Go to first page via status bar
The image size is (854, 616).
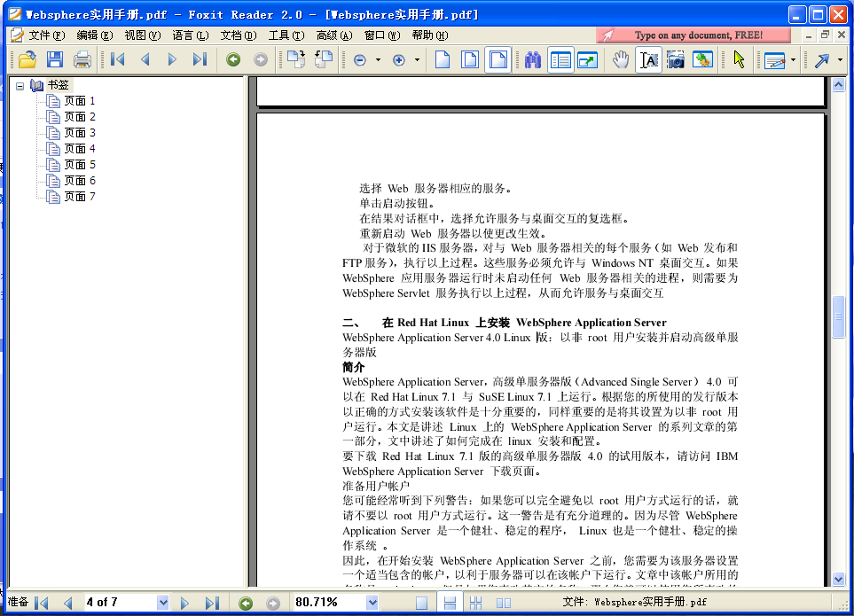pyautogui.click(x=41, y=603)
